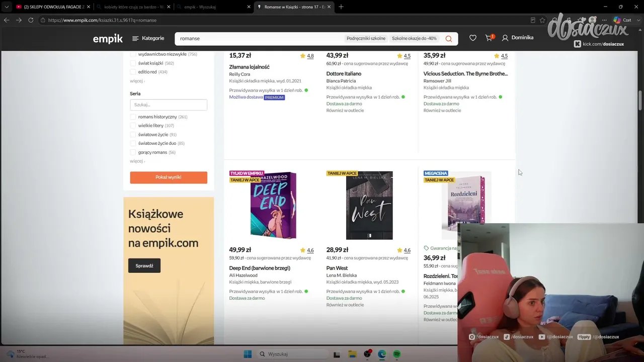
Task: Open a new browser tab
Action: [x=341, y=7]
